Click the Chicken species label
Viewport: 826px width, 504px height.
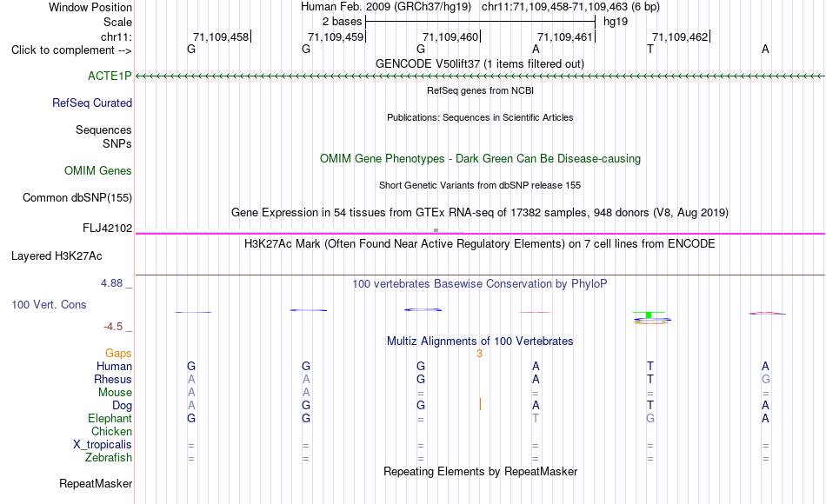(x=111, y=431)
